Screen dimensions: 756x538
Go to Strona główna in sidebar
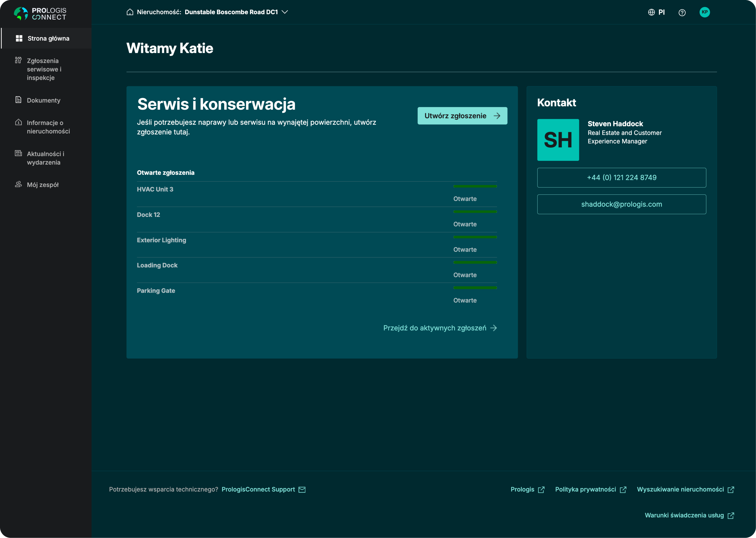pyautogui.click(x=46, y=39)
